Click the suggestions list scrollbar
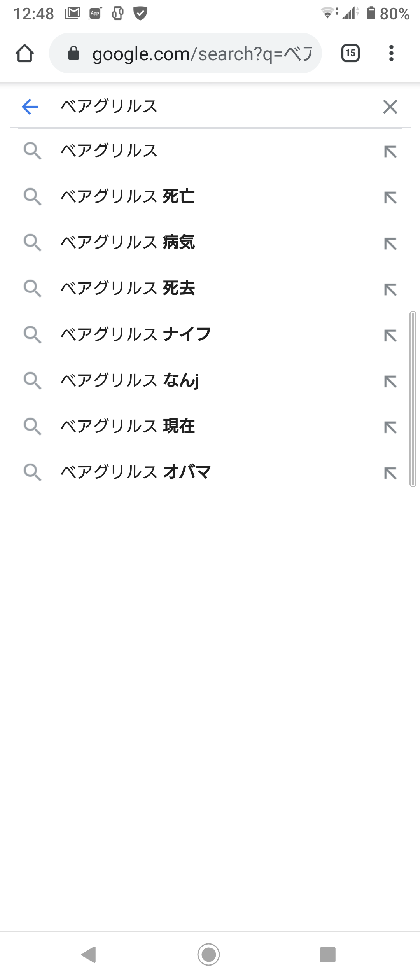This screenshot has width=420, height=980. [x=413, y=399]
